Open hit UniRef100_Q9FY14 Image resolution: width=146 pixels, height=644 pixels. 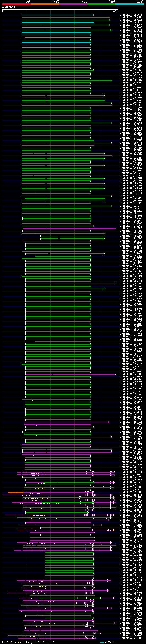coord(131,20)
